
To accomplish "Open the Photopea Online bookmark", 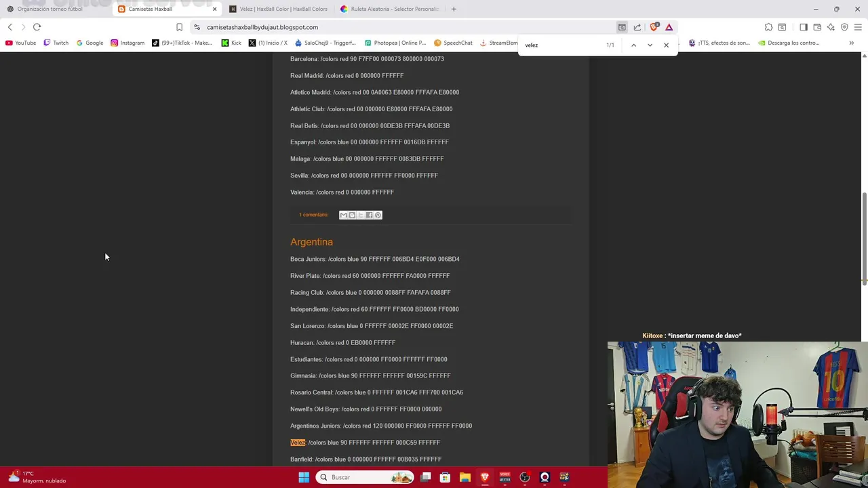I will 395,43.
